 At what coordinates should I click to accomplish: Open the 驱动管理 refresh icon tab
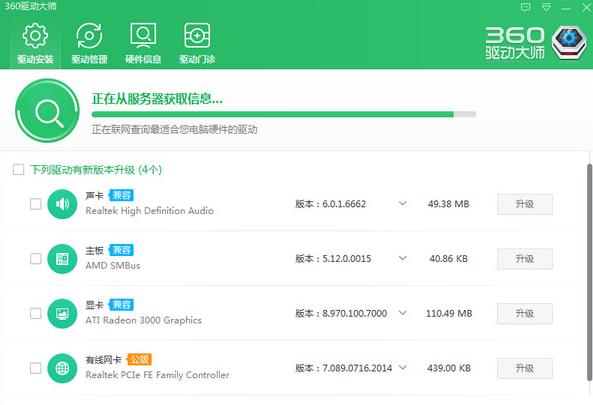tap(89, 43)
